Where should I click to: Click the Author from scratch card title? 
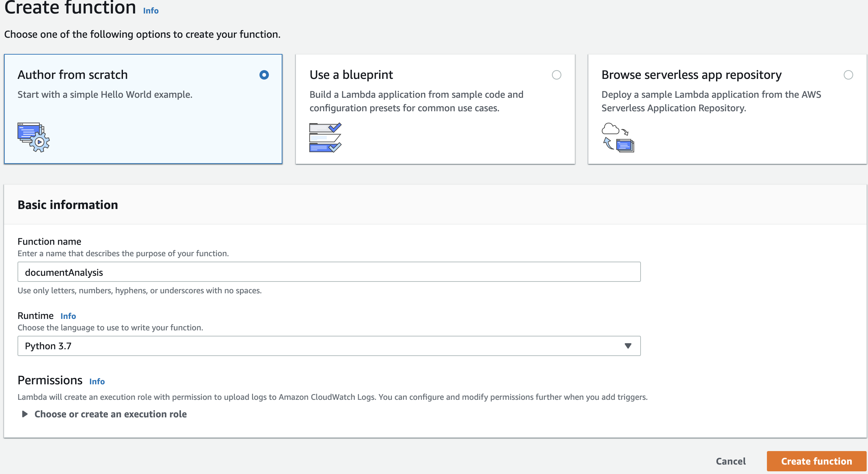pos(73,75)
